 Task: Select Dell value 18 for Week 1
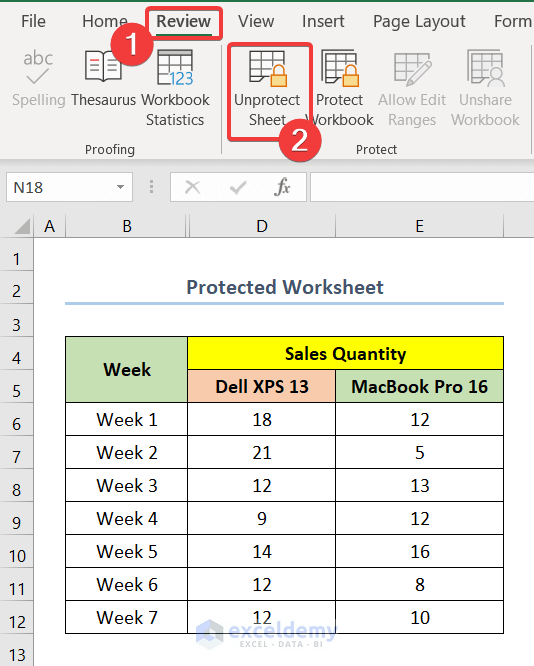262,419
